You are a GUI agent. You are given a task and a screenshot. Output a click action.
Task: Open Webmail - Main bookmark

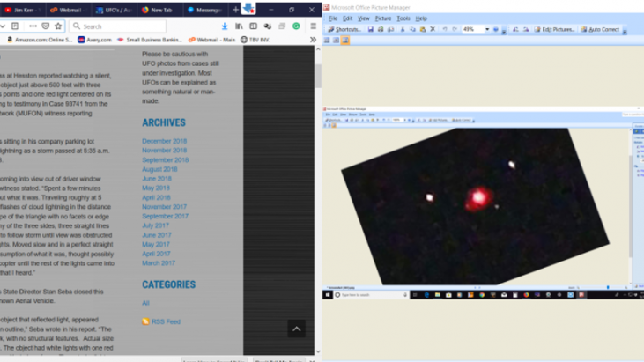pyautogui.click(x=212, y=40)
